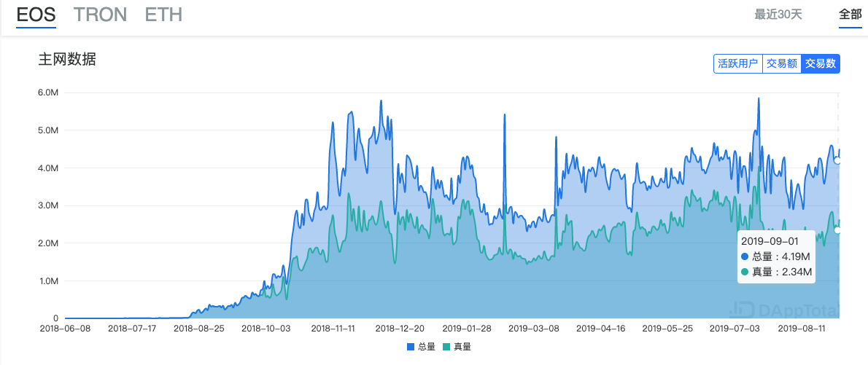Click the 2019-01-28 x-axis date
This screenshot has height=365, width=868.
pos(467,328)
